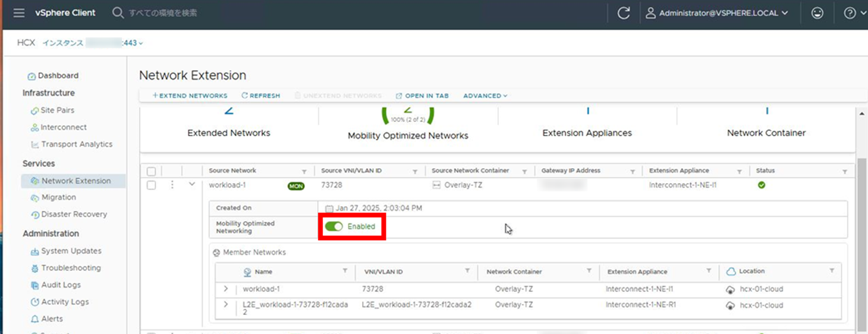Open Transport Analytics in the sidebar

77,144
